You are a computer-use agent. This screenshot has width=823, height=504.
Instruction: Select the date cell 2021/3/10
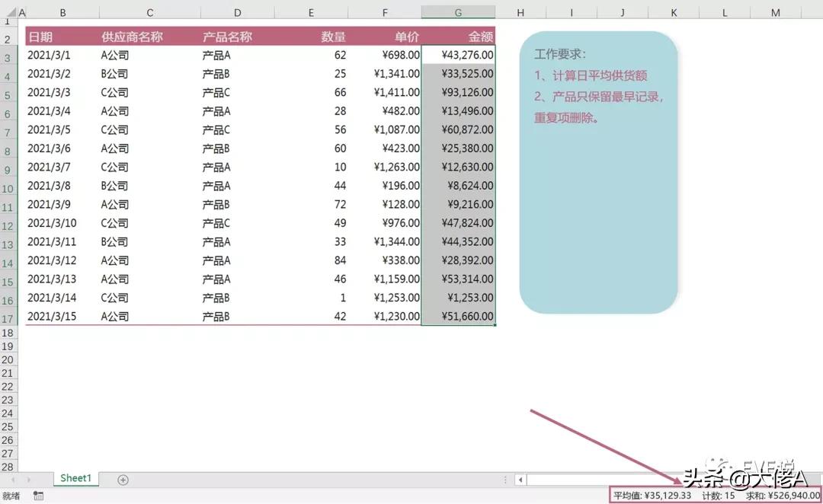62,223
